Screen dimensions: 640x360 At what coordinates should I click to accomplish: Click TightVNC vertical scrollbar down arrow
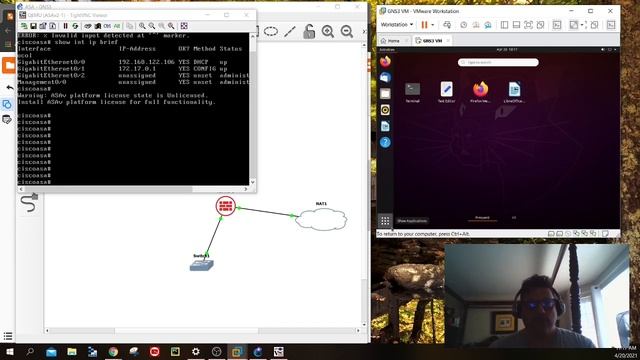pos(253,182)
